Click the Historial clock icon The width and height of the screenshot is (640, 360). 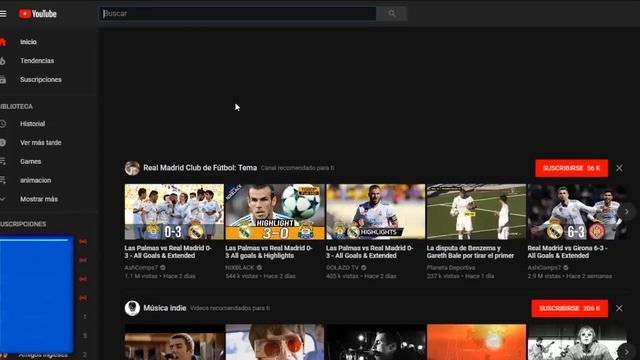[x=2, y=124]
